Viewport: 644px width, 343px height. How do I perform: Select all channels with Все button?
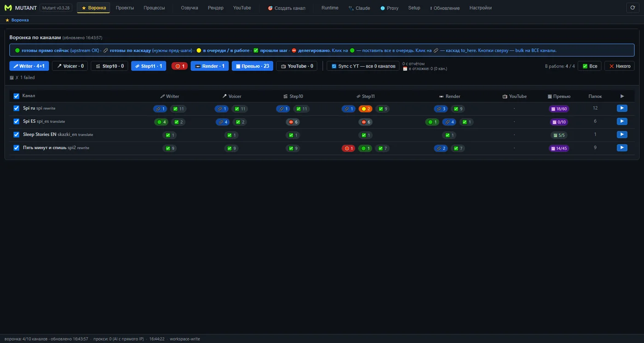(x=590, y=66)
